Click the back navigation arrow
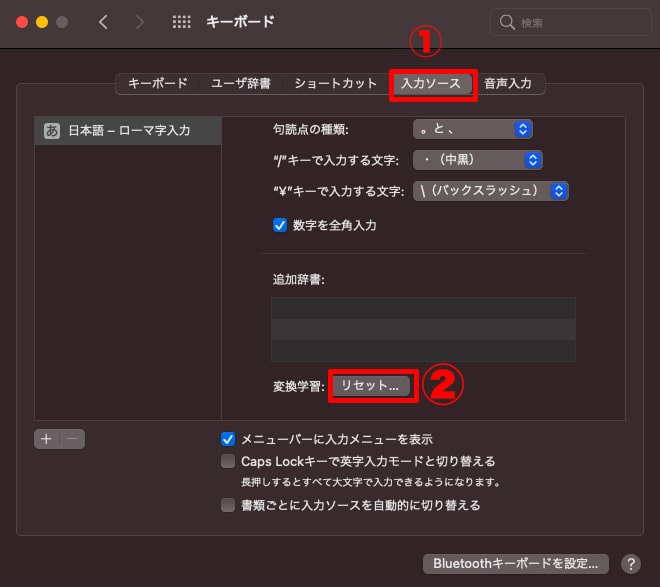 103,22
